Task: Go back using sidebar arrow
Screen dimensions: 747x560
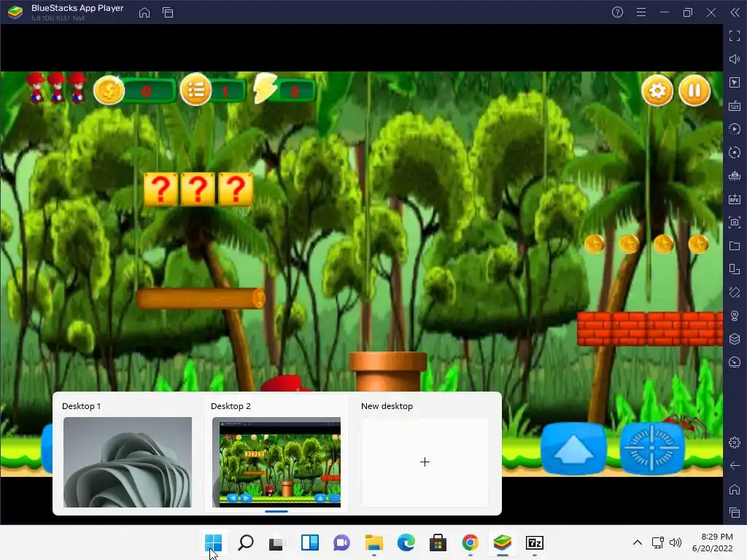Action: pos(735,466)
